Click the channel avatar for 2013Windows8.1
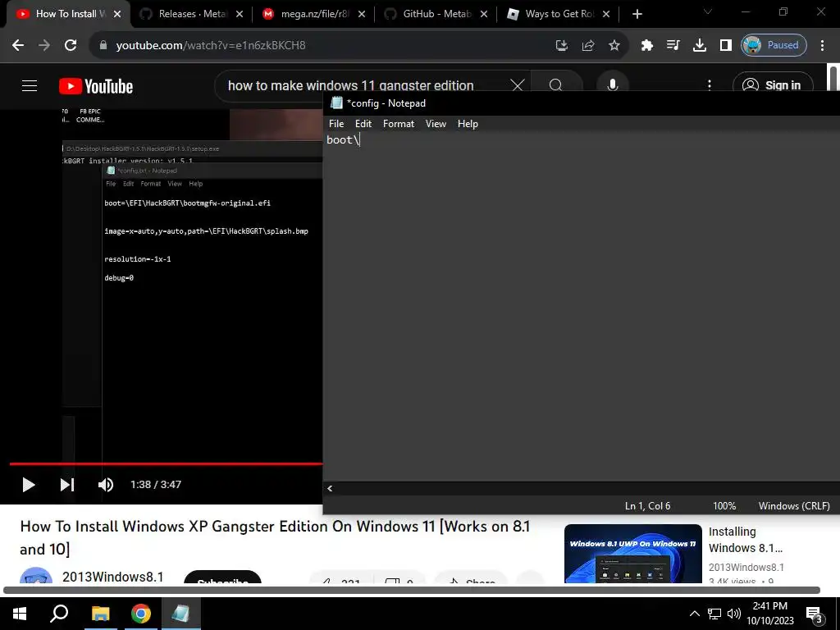The width and height of the screenshot is (840, 630). (36, 576)
